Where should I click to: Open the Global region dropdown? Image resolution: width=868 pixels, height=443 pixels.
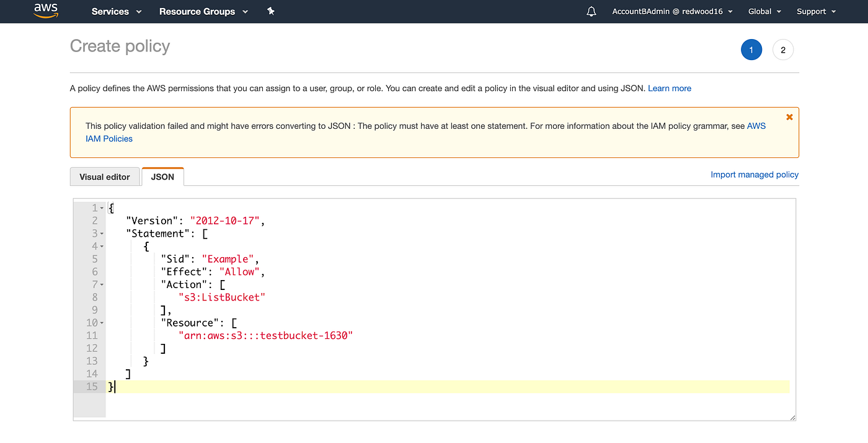(x=764, y=11)
